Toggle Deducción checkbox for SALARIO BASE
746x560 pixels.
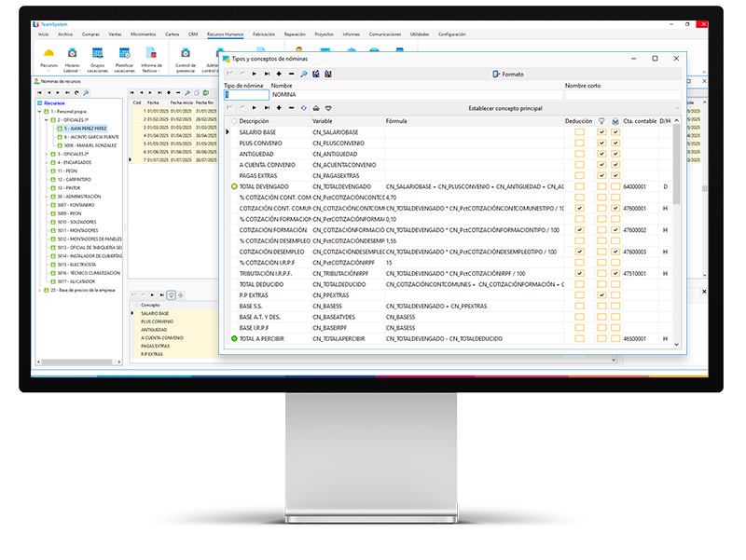pos(579,132)
